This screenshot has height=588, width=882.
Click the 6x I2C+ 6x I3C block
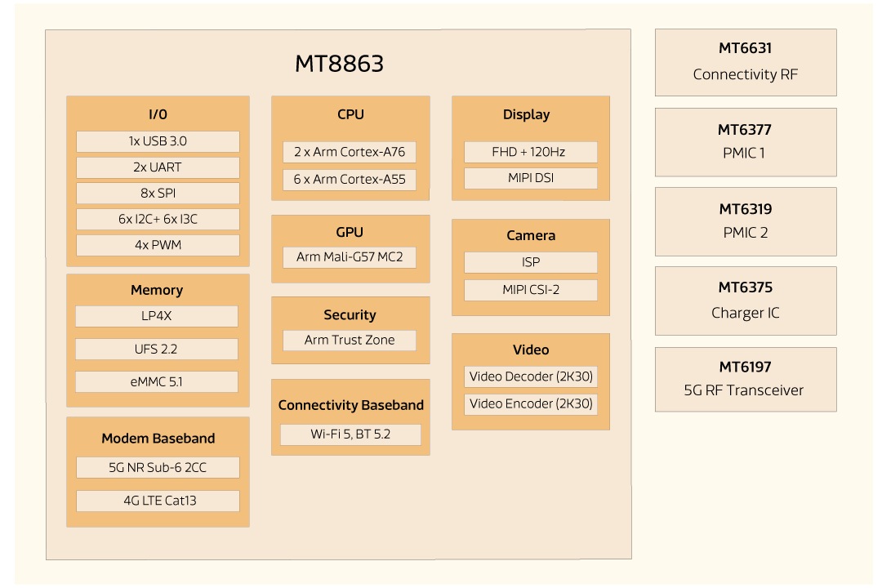coord(157,219)
